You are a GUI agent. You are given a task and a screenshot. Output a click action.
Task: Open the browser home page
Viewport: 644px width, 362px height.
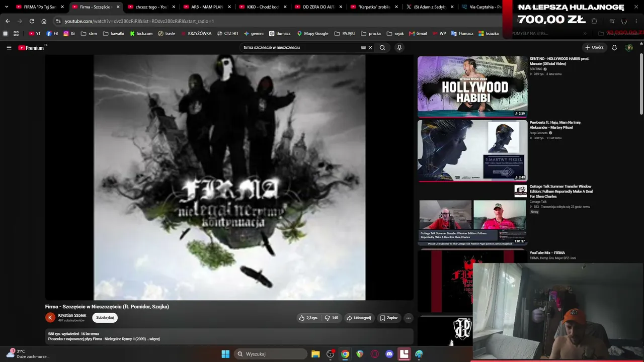pos(44,21)
